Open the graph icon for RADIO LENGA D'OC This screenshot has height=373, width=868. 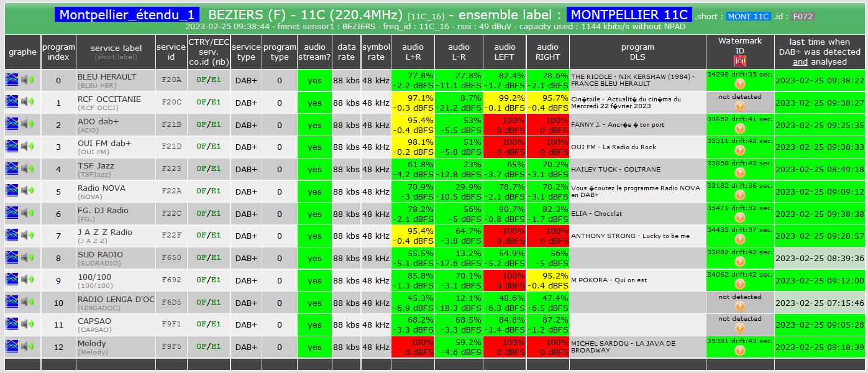coord(12,302)
